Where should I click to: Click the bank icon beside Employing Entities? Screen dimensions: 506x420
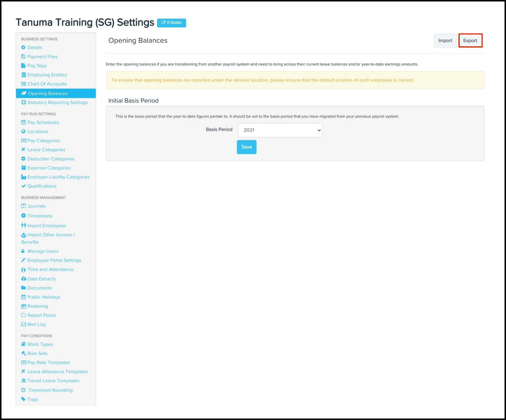click(x=24, y=75)
